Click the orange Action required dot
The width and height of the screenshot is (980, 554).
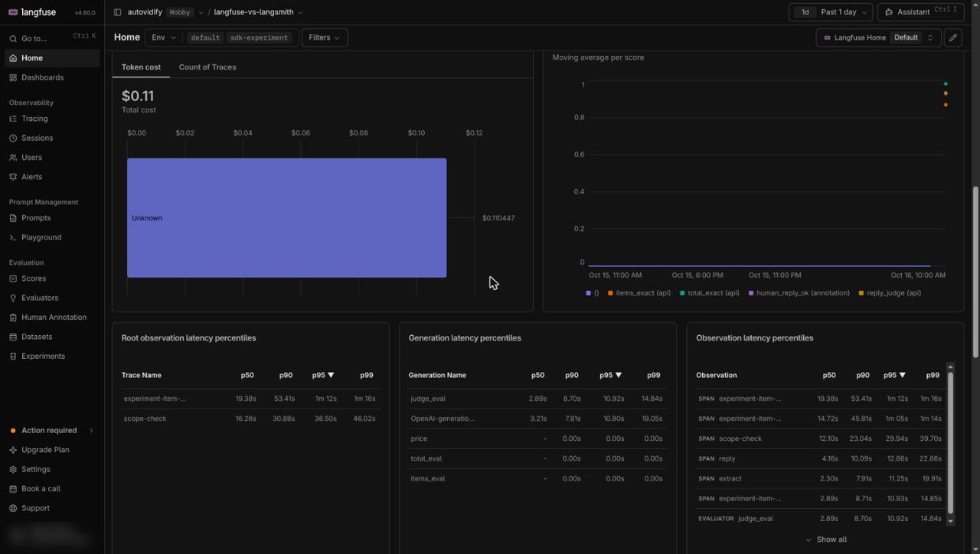click(x=13, y=430)
